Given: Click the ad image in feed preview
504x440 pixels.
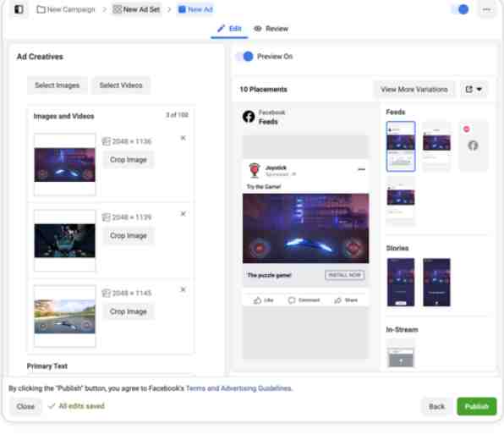Looking at the screenshot, I should click(305, 228).
